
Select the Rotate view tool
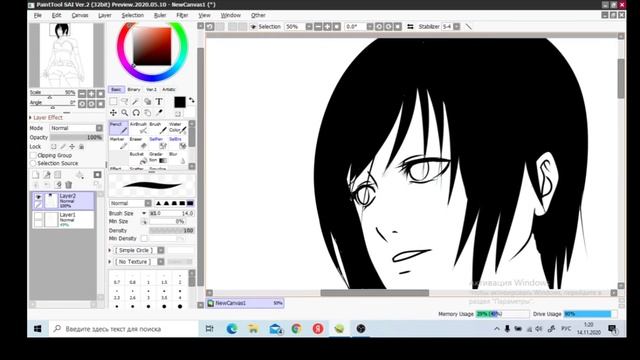click(136, 113)
